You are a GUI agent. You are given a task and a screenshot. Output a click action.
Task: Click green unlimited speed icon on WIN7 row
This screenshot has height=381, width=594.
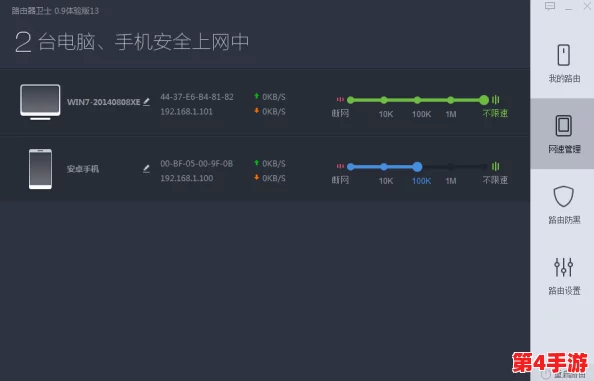pos(496,100)
